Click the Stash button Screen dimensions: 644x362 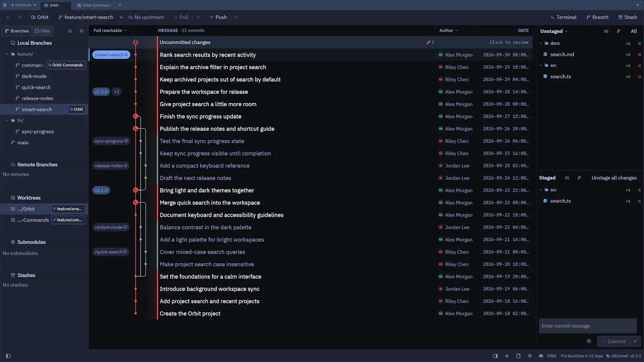[x=627, y=17]
